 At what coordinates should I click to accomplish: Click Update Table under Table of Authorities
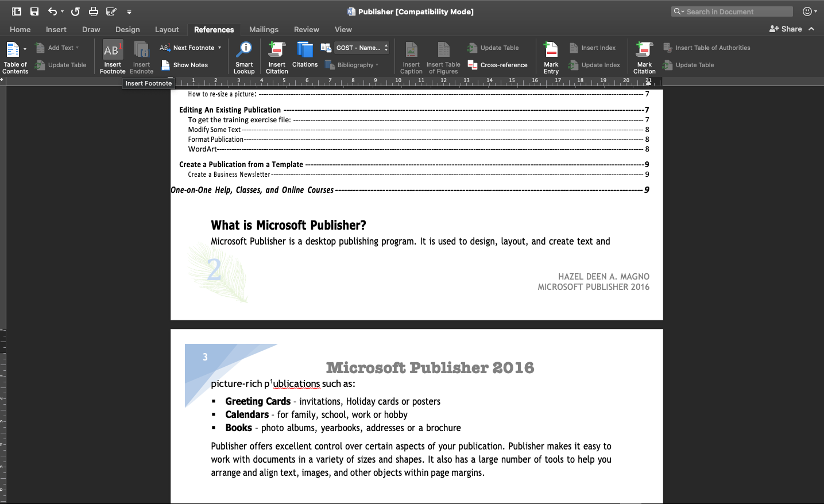(x=688, y=65)
